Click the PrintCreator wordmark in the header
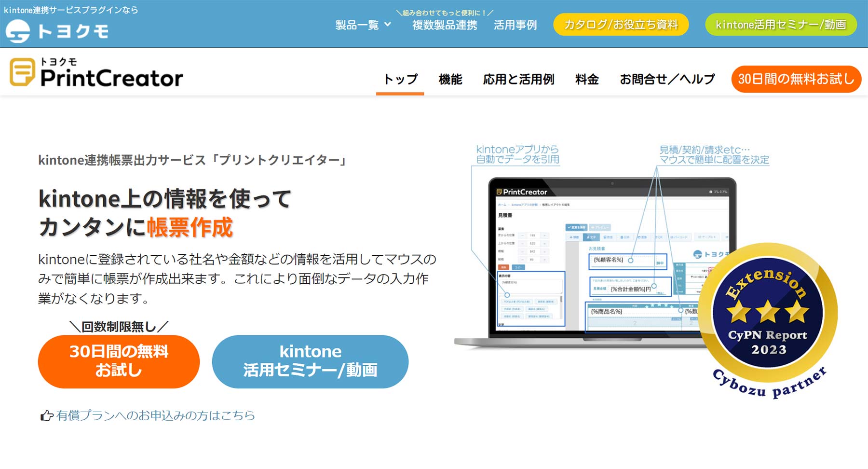 click(x=112, y=78)
